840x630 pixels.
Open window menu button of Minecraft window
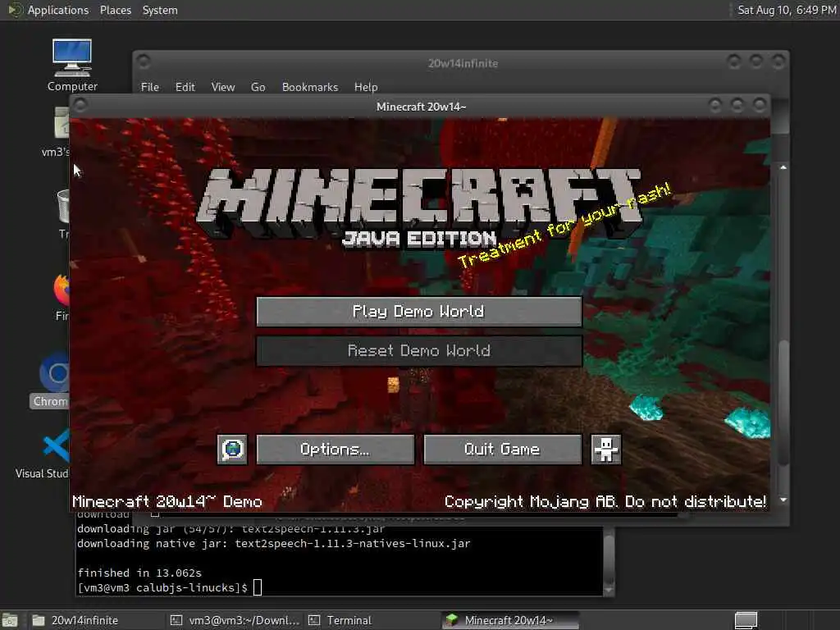[x=80, y=105]
